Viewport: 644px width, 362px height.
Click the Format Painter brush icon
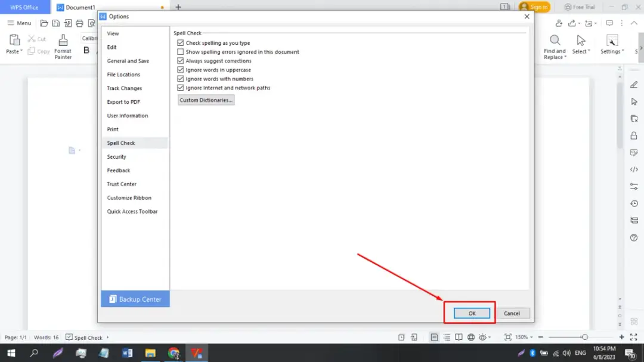pos(63,41)
